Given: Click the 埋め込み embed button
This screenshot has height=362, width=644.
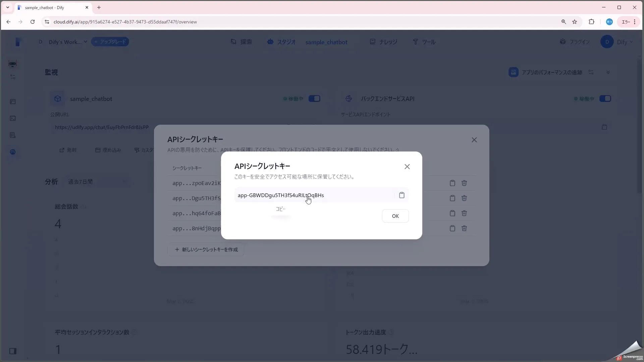Looking at the screenshot, I should 108,150.
